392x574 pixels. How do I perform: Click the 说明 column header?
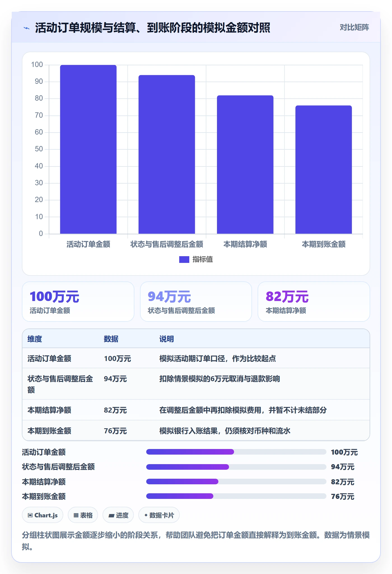pyautogui.click(x=167, y=339)
